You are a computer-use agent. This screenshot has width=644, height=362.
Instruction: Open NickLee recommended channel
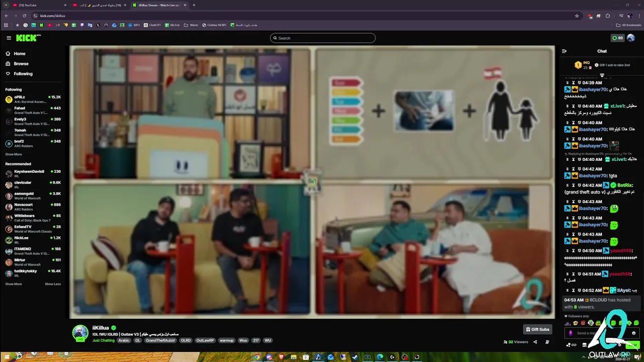pos(33,240)
